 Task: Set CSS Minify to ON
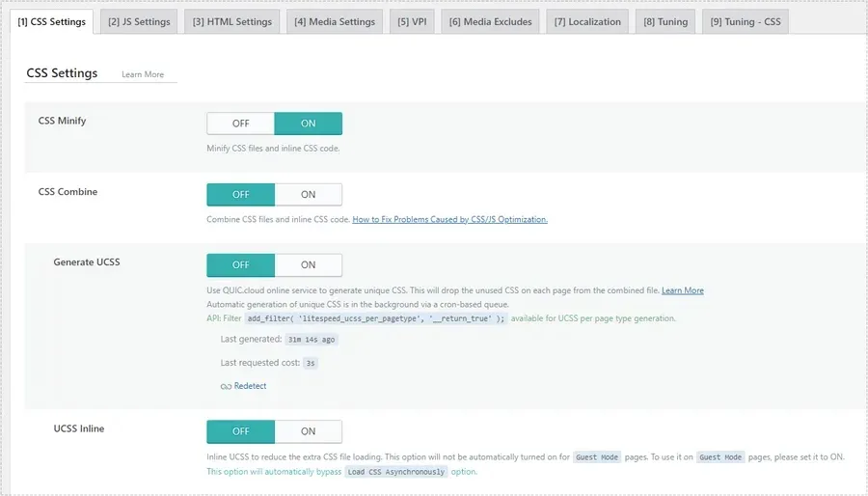coord(309,124)
